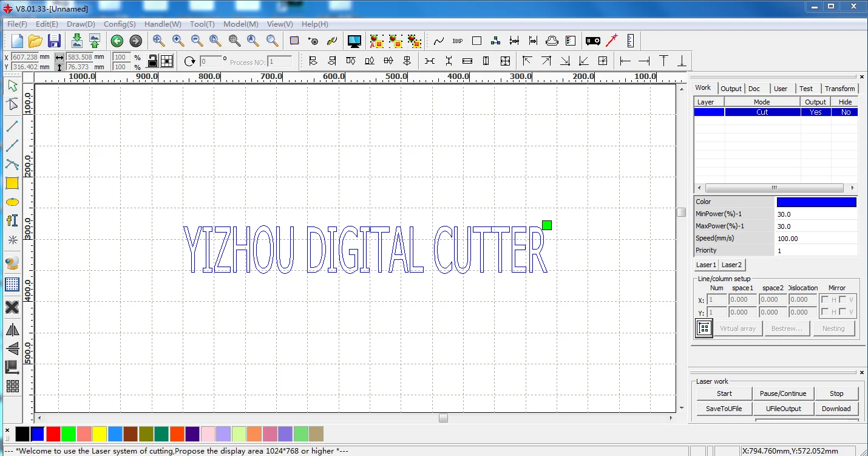This screenshot has width=868, height=456.
Task: Pick the red color swatch in the palette
Action: click(53, 434)
